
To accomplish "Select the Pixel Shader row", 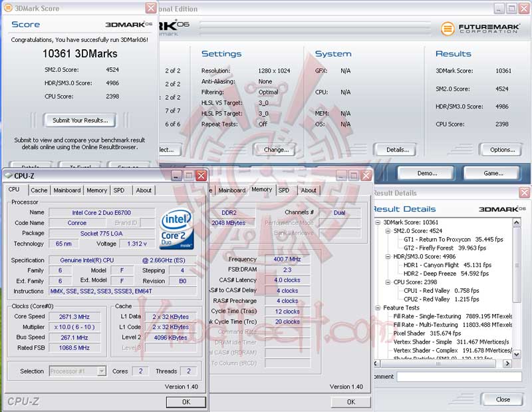I will pyautogui.click(x=427, y=333).
